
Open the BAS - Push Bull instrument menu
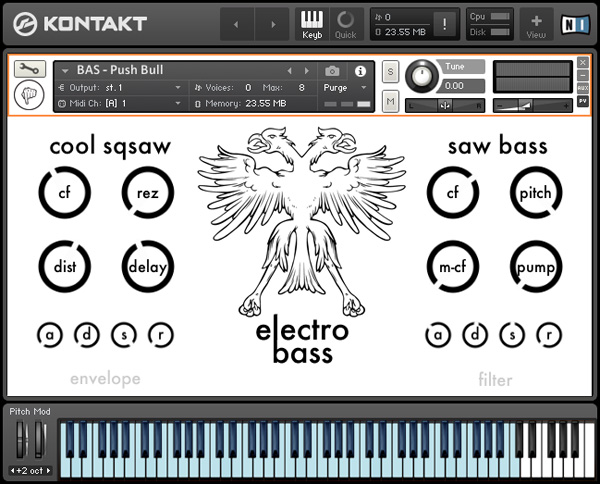[x=65, y=70]
